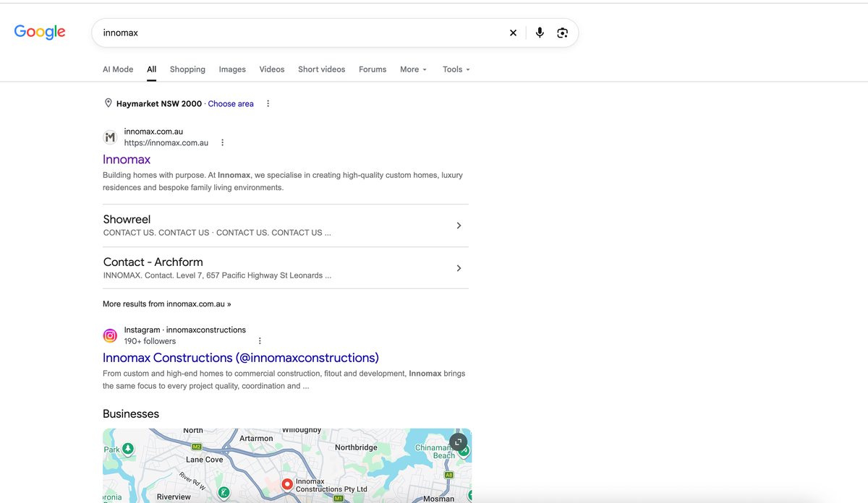868x503 pixels.
Task: Click Lane Cove label on the map
Action: 205,460
